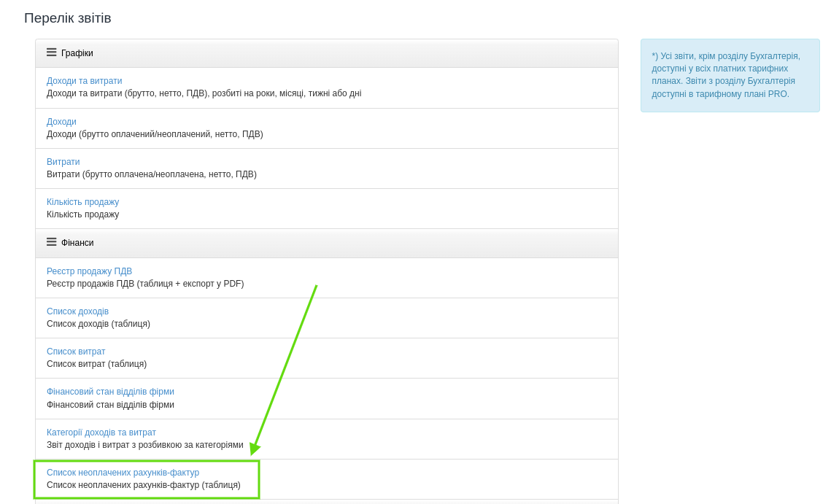This screenshot has width=831, height=504.
Task: Open the Список витрат report link
Action: [76, 352]
